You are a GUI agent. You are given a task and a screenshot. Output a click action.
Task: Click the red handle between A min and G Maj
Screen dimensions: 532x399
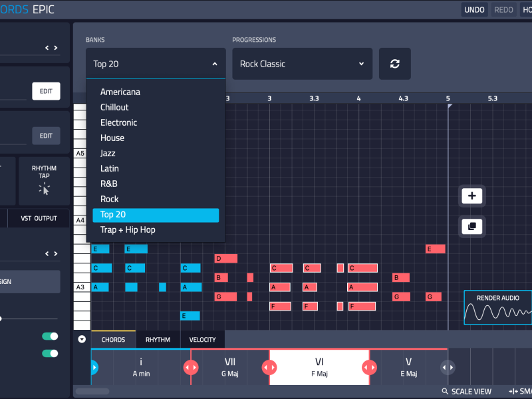[x=191, y=367]
